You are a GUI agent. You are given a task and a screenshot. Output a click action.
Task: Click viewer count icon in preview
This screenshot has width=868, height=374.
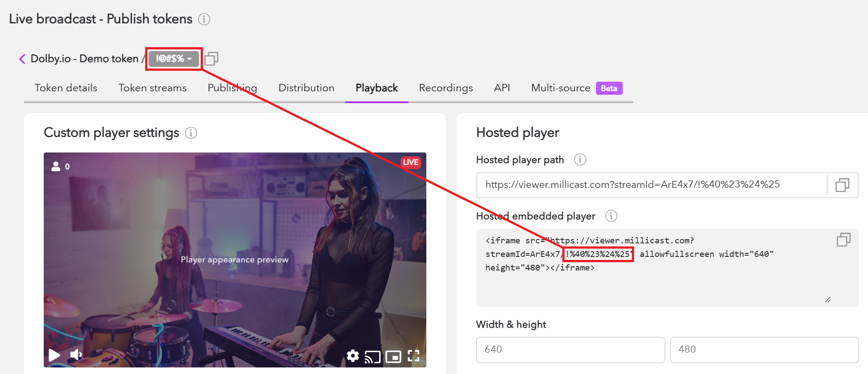pyautogui.click(x=56, y=166)
